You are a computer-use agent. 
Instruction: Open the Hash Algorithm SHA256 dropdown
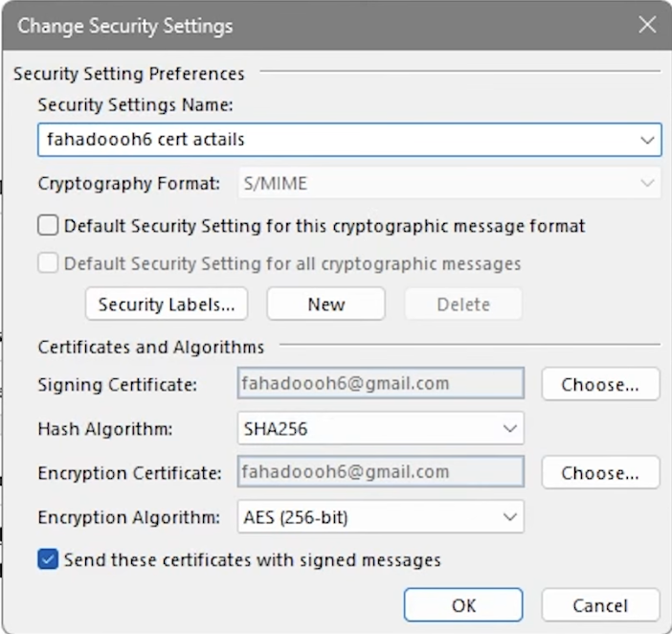point(380,428)
